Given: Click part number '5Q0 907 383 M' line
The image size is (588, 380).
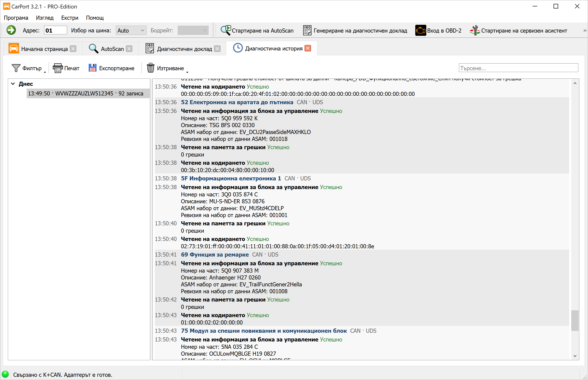Looking at the screenshot, I should tap(220, 271).
